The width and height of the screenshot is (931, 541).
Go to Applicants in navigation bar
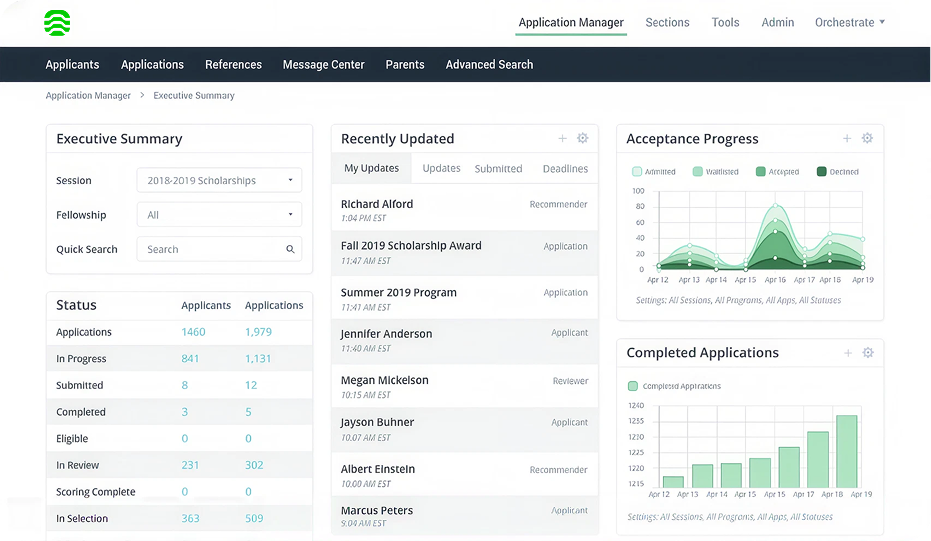tap(72, 65)
